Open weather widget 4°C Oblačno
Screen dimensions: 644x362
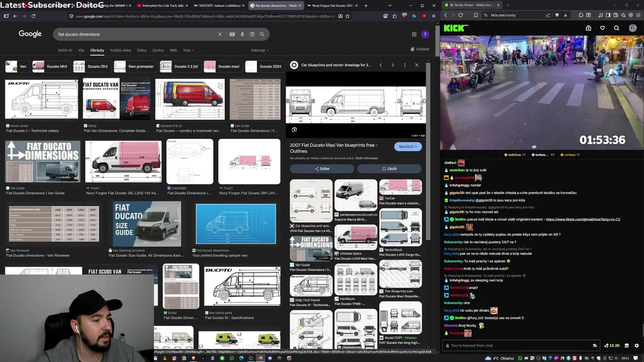coord(500,358)
